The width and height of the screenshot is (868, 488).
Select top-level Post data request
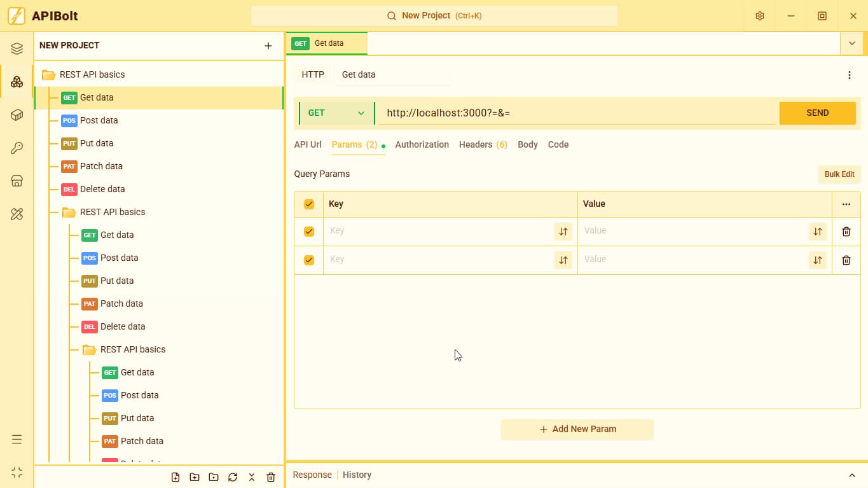(159, 120)
